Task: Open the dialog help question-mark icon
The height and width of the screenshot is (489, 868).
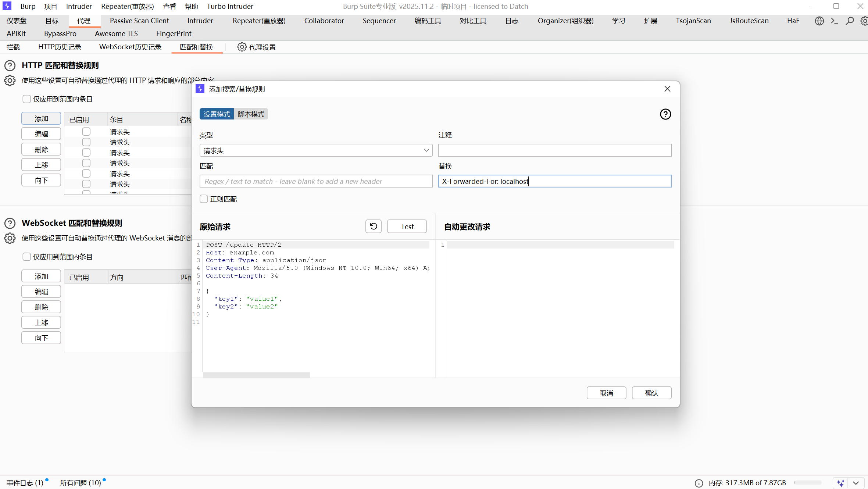Action: click(665, 114)
